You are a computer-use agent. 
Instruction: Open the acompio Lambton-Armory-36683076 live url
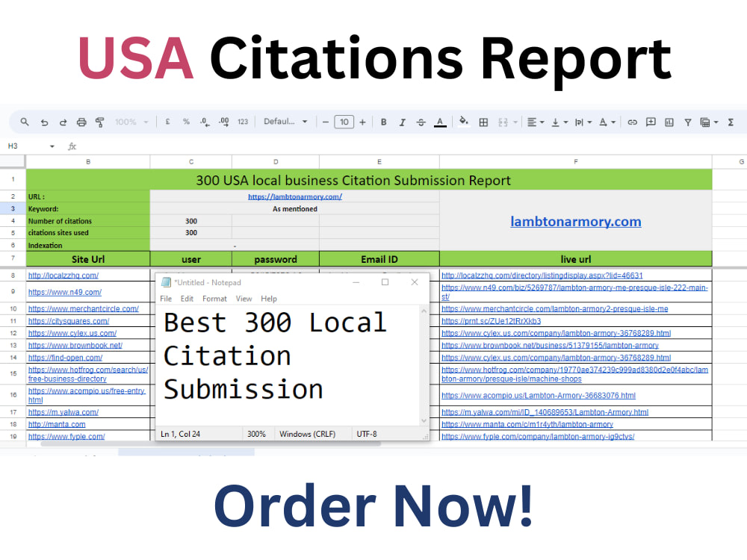pos(539,395)
